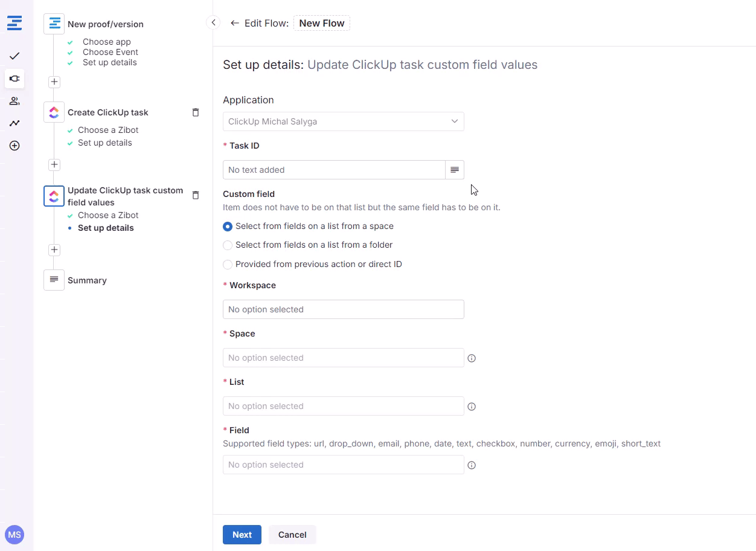Screen dimensions: 756x551
Task: Choose fields on a list from a folder
Action: click(x=228, y=245)
